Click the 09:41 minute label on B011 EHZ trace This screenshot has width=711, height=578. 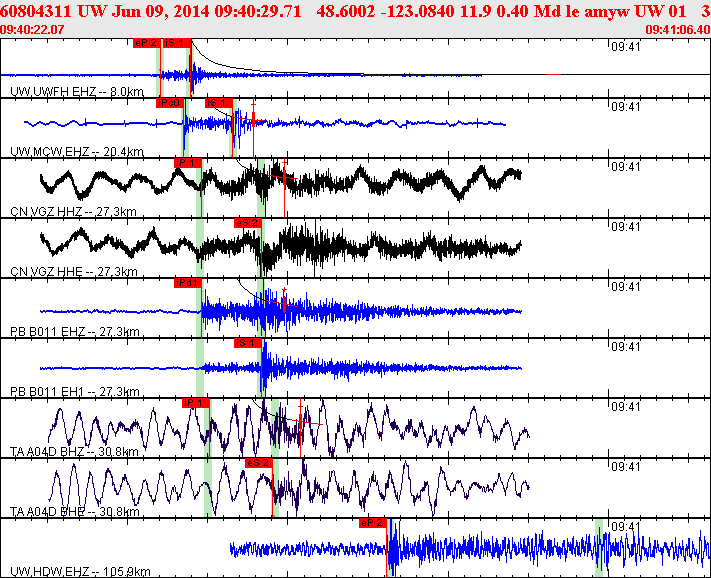click(625, 287)
